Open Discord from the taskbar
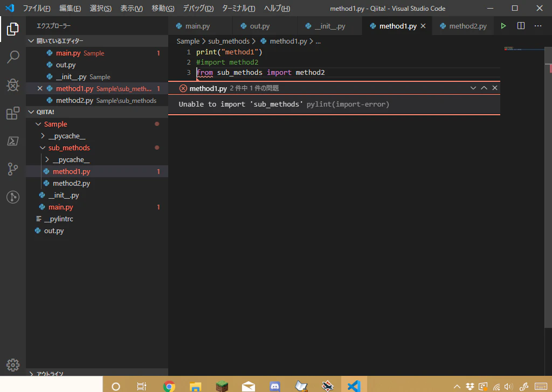This screenshot has height=392, width=552. tap(274, 387)
